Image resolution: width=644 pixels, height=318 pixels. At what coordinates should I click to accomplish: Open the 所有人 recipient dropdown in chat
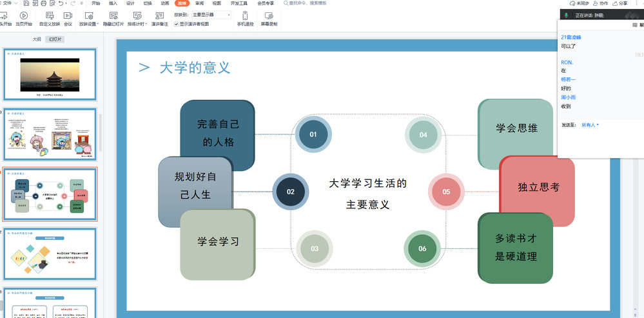coord(590,124)
